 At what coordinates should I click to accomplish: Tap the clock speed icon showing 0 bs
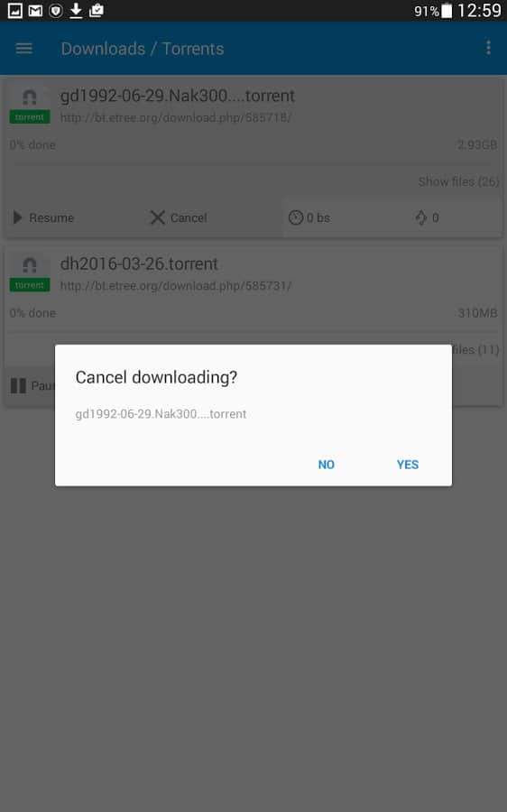tap(296, 217)
